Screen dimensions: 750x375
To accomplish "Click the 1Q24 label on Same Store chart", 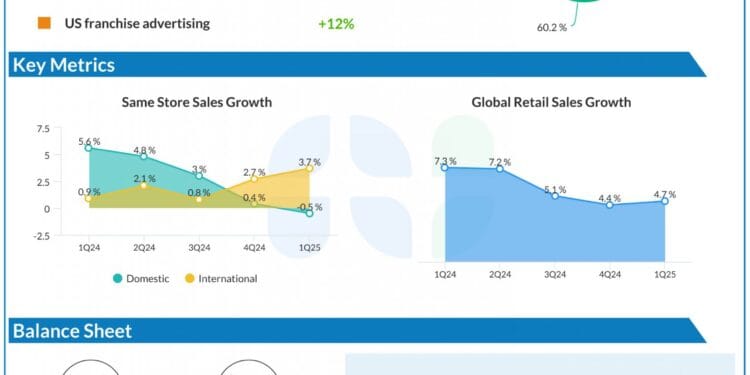I will coord(88,248).
